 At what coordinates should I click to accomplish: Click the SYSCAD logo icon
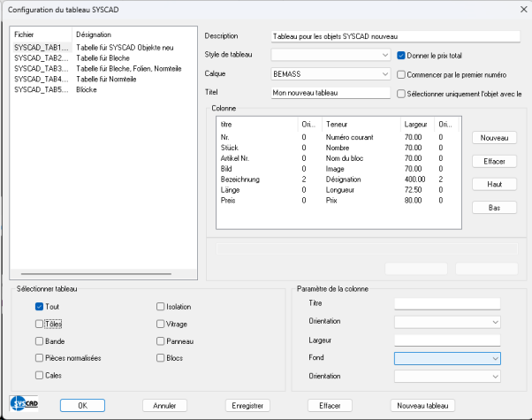click(x=24, y=404)
